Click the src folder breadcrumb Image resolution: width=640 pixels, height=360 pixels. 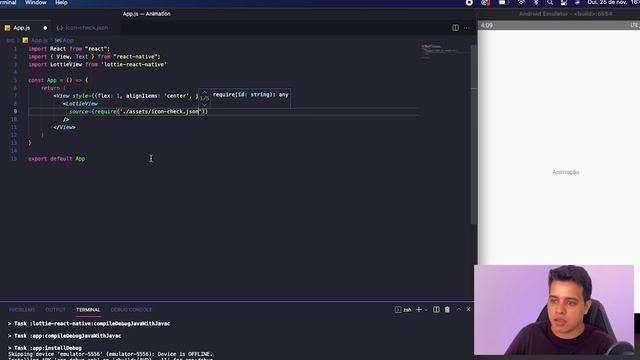10,40
